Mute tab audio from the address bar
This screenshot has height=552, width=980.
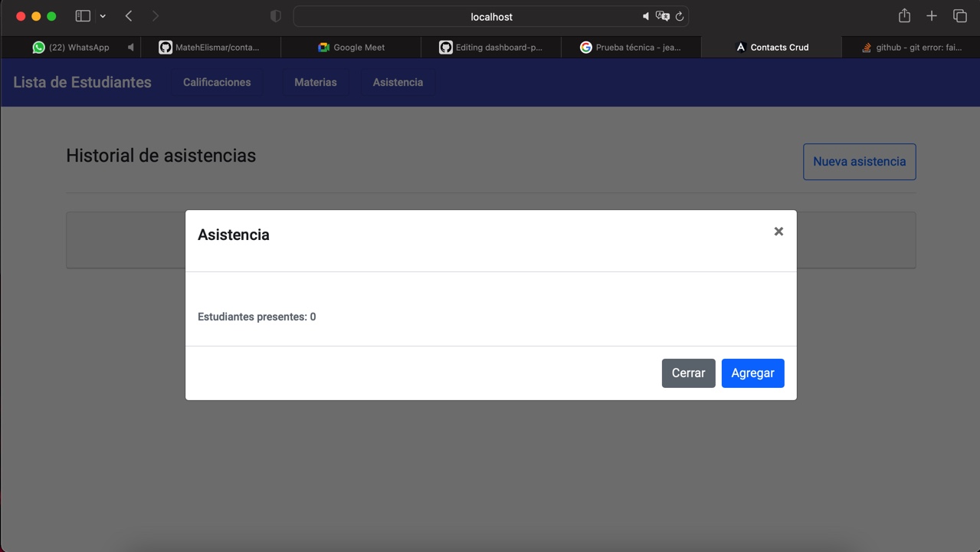click(645, 16)
